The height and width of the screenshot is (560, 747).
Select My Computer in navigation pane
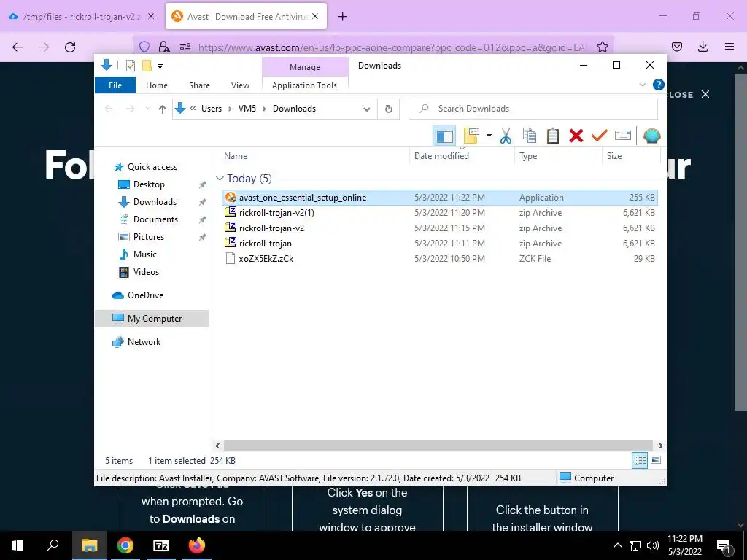(152, 319)
